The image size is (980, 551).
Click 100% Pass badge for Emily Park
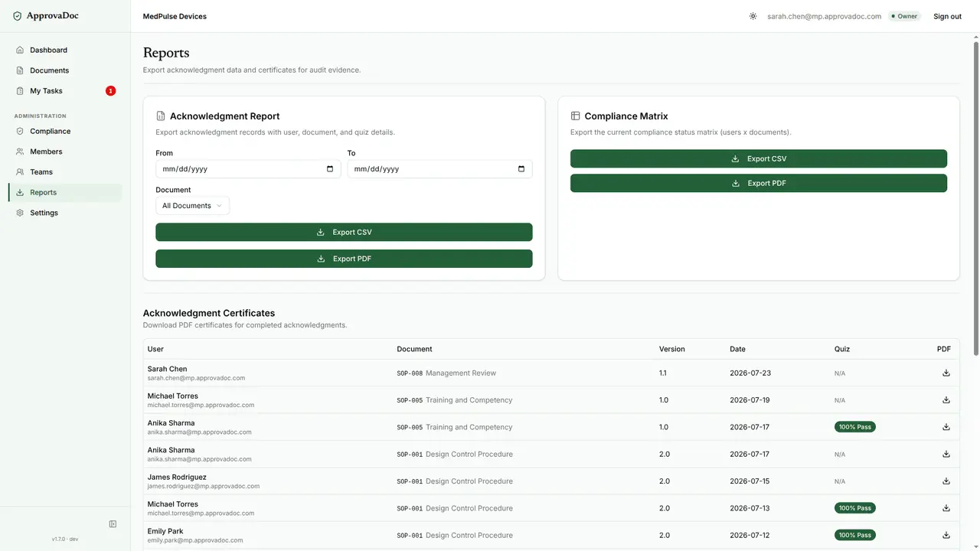855,535
